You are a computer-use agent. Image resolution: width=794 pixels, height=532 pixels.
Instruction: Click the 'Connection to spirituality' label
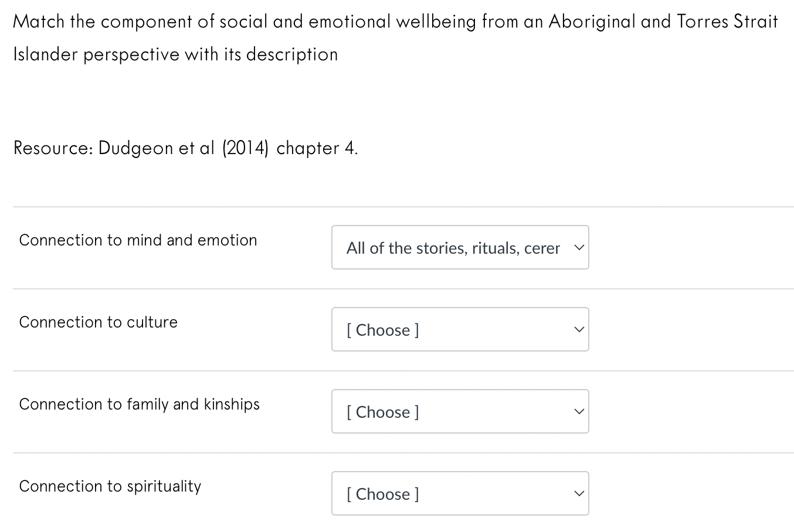tap(110, 486)
